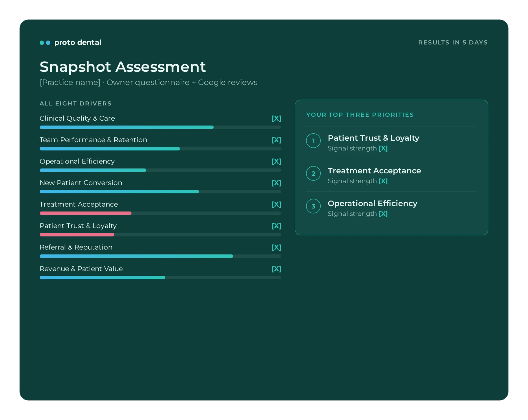Click the Referral & Reputation progress bar
The image size is (528, 420).
tap(160, 256)
